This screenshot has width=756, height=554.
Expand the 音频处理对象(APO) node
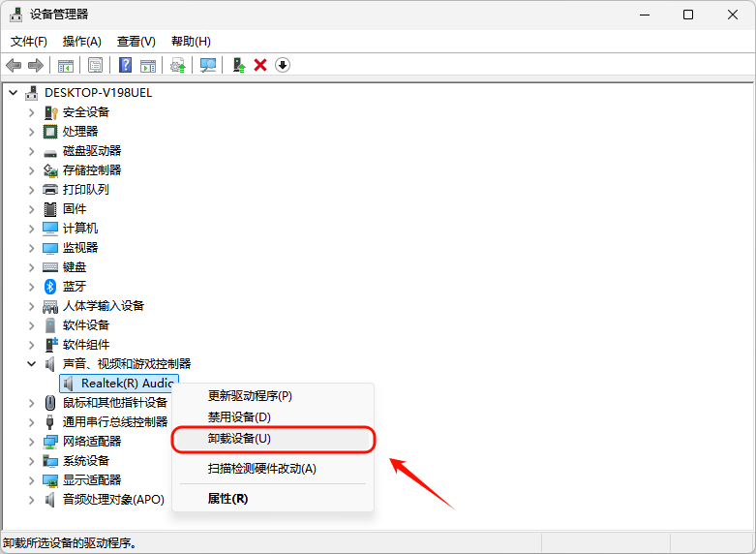click(32, 500)
